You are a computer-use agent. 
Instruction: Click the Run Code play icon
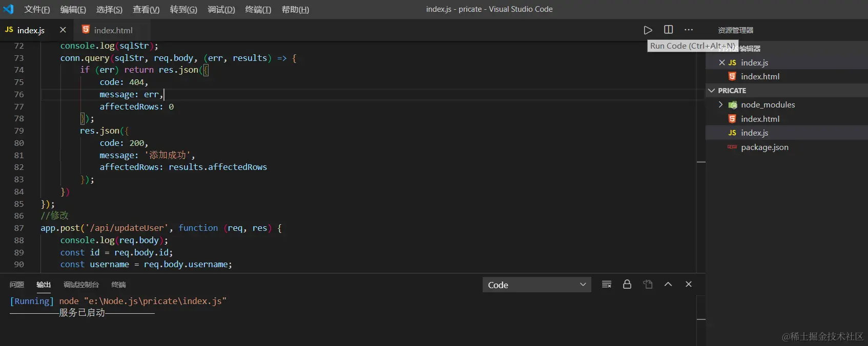pos(648,30)
